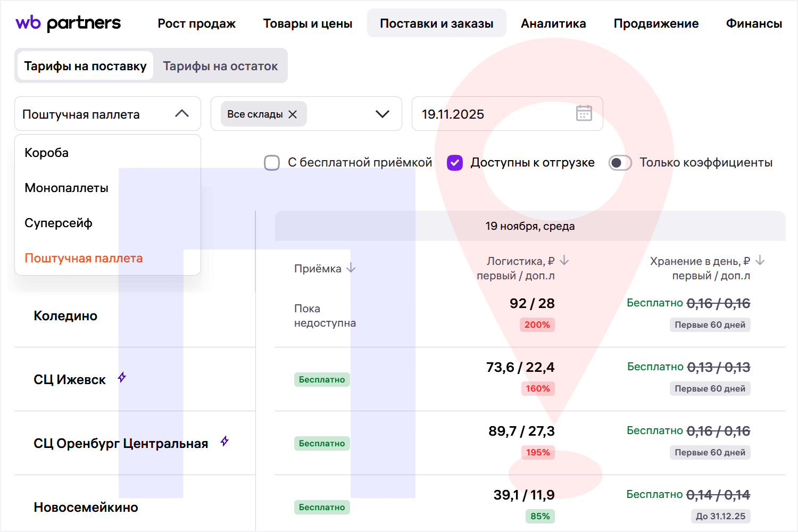The width and height of the screenshot is (798, 532).
Task: Go to 'Финансы' section
Action: [x=754, y=23]
